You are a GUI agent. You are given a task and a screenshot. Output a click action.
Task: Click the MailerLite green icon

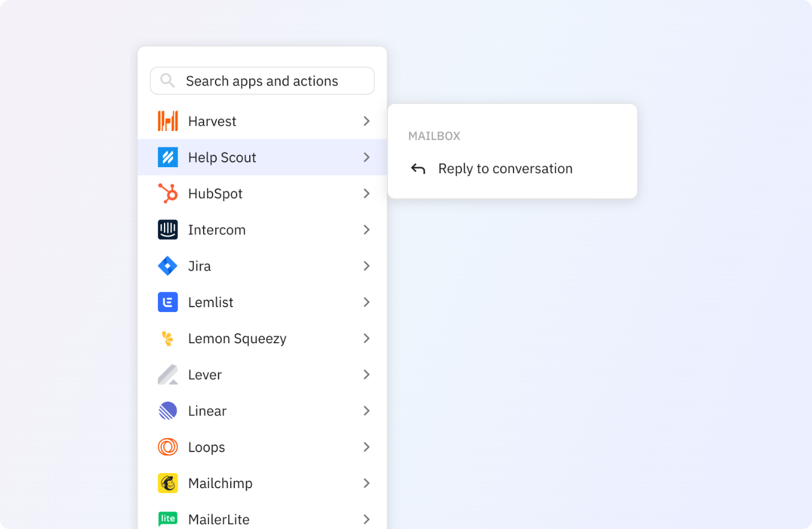click(168, 519)
